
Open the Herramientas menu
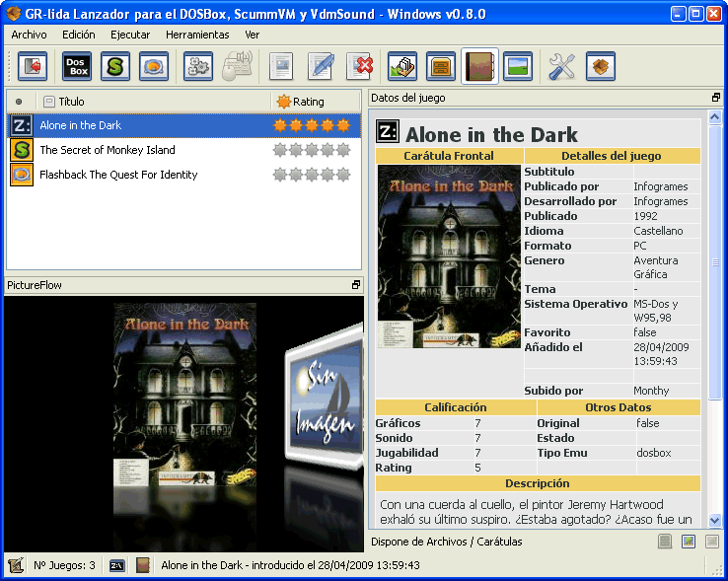tap(197, 35)
